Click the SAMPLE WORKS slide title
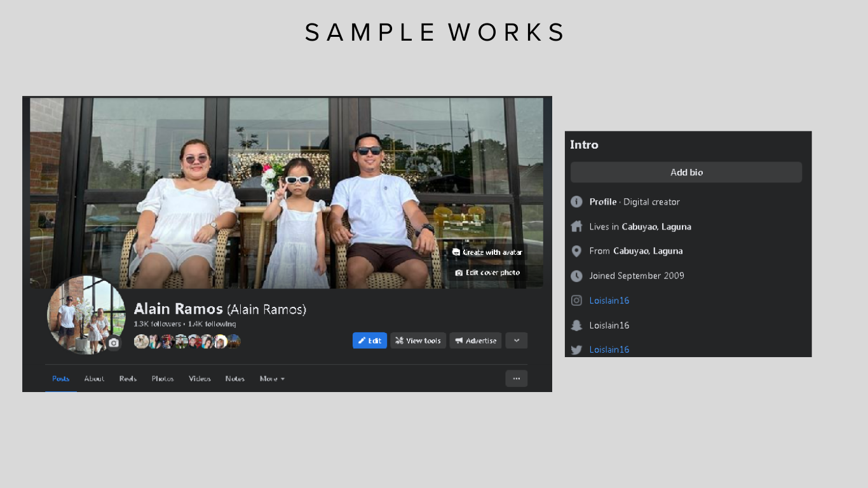This screenshot has width=868, height=488. (x=435, y=32)
